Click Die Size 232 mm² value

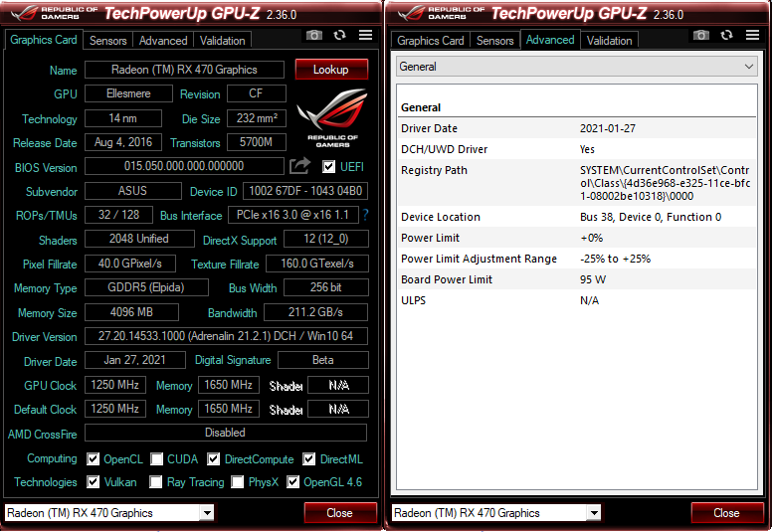coord(256,118)
